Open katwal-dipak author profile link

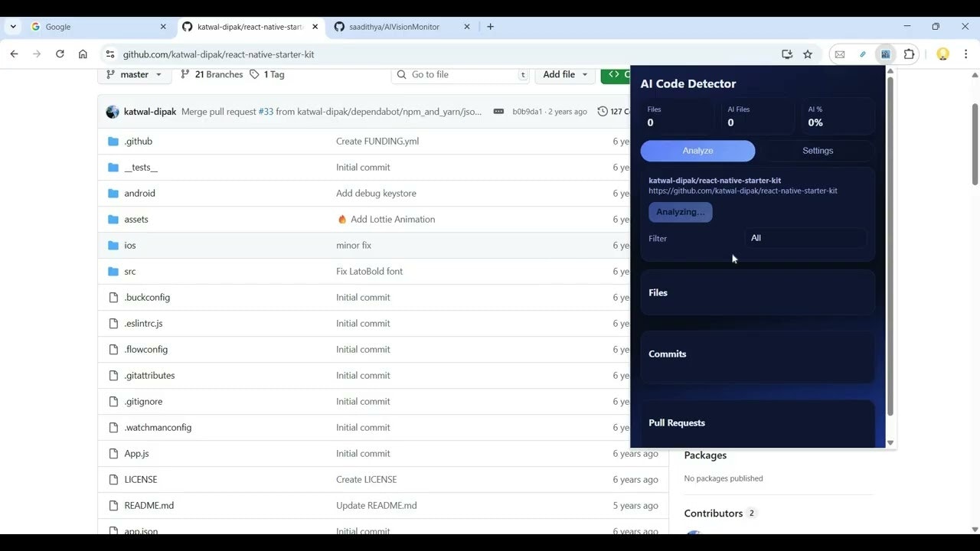tap(150, 112)
